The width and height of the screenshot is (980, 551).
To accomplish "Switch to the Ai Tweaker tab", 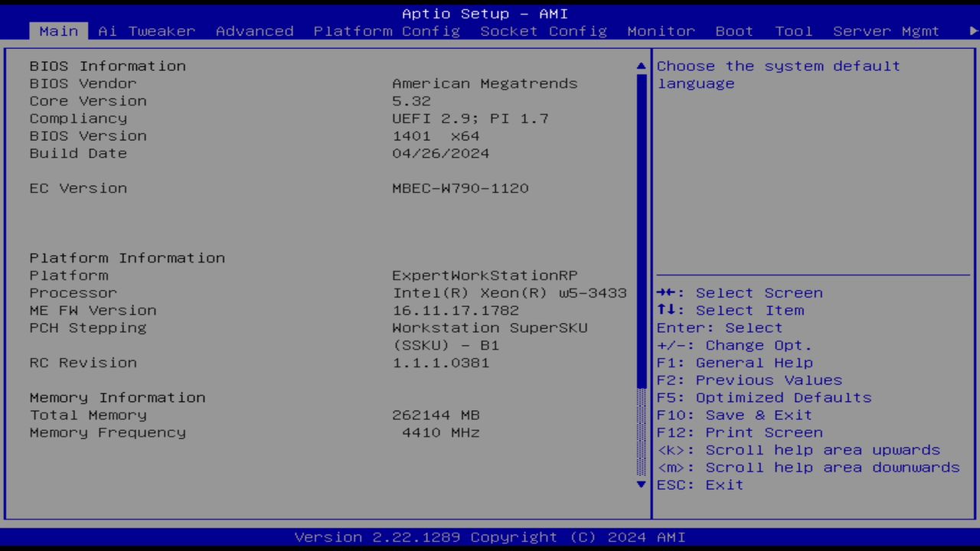I will [x=147, y=31].
